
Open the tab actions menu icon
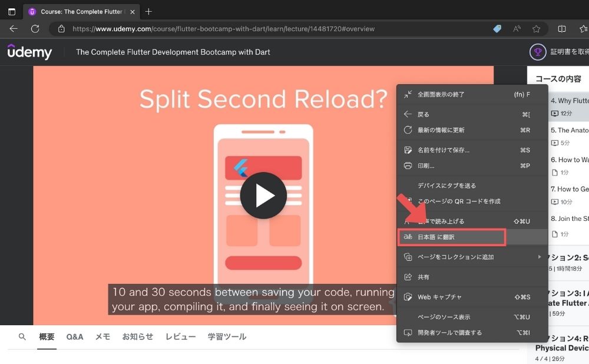(x=12, y=12)
